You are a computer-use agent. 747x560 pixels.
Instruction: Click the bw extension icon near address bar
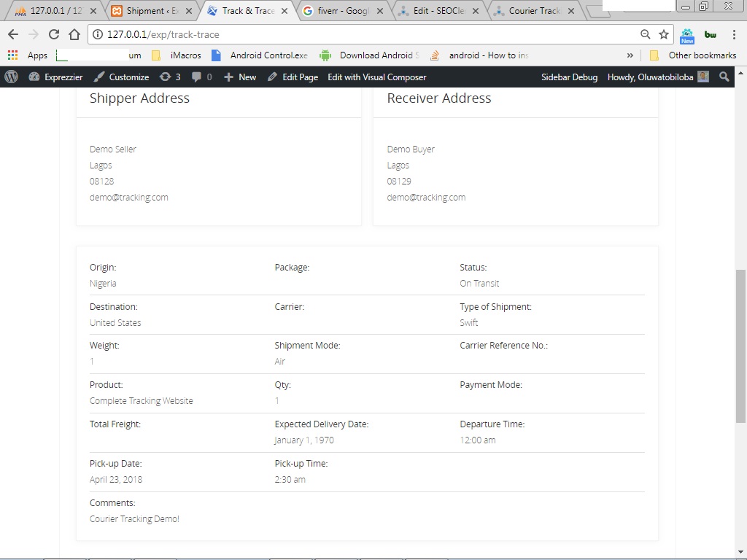click(x=710, y=34)
